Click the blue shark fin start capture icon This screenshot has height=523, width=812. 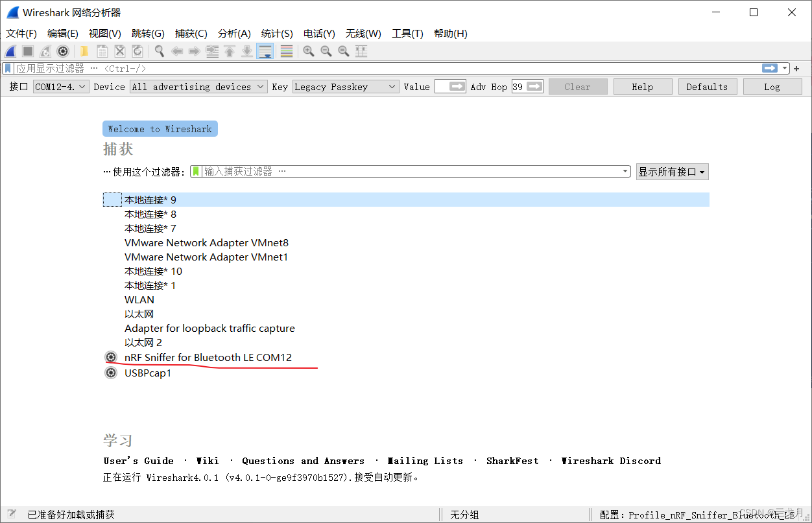pos(10,51)
